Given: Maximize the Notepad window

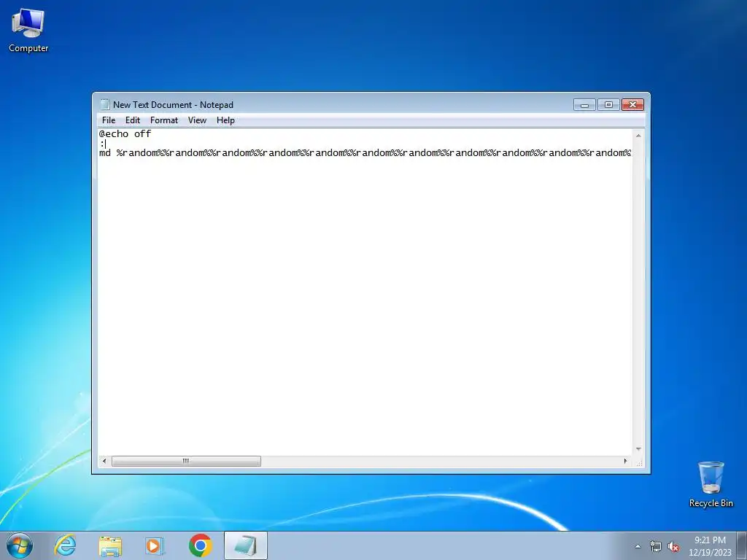Looking at the screenshot, I should tap(608, 104).
